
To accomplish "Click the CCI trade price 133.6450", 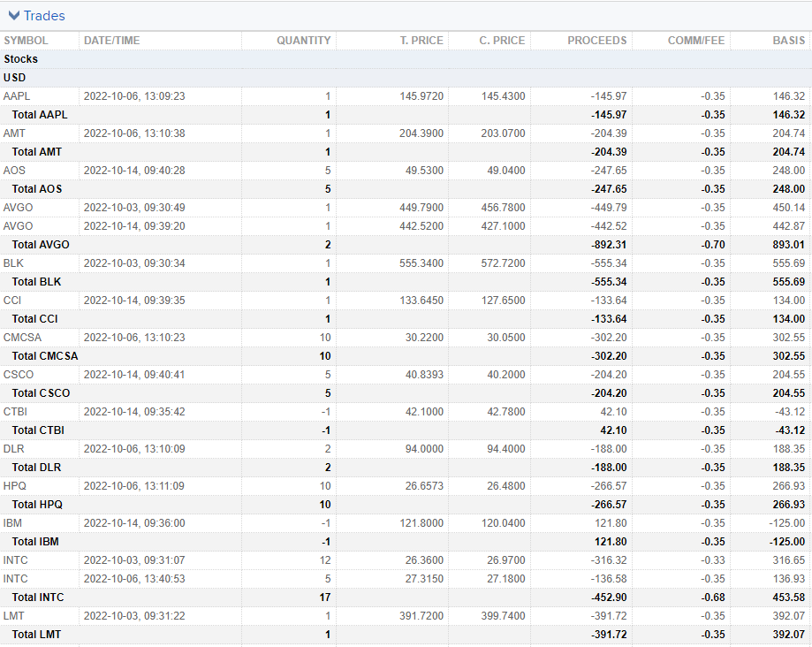I will pyautogui.click(x=421, y=301).
